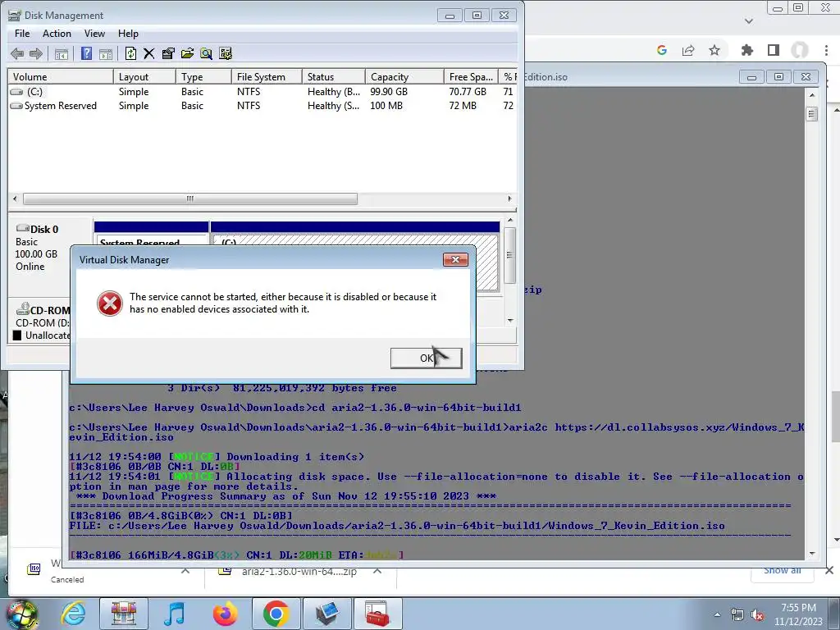Click the Properties toolbar icon
Image resolution: width=840 pixels, height=630 pixels.
pyautogui.click(x=168, y=53)
